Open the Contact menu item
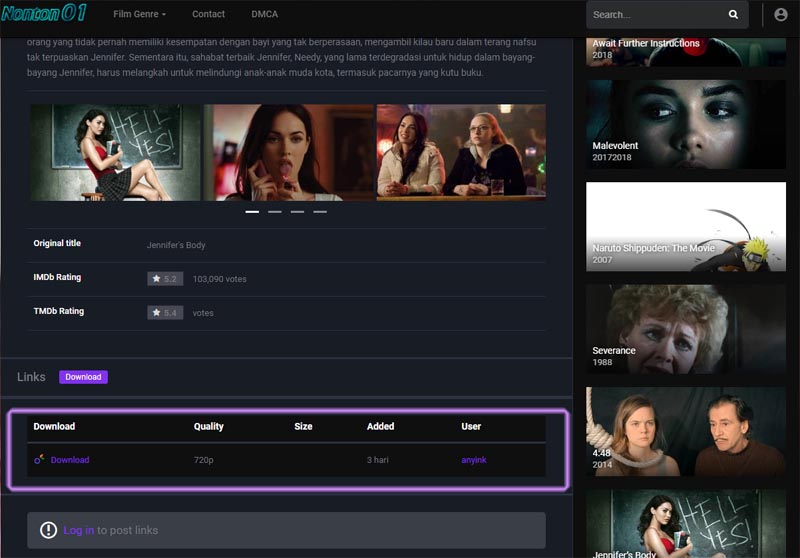Viewport: 800px width, 558px height. pyautogui.click(x=208, y=15)
